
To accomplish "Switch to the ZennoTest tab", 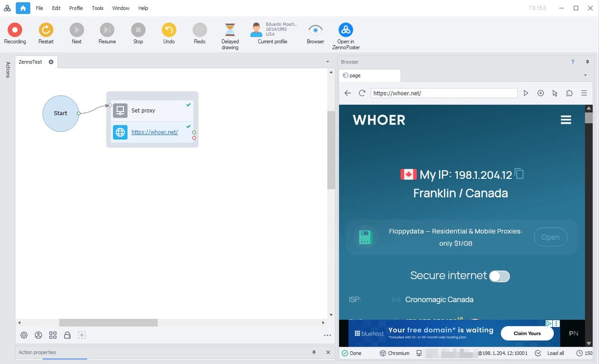I will tap(31, 62).
